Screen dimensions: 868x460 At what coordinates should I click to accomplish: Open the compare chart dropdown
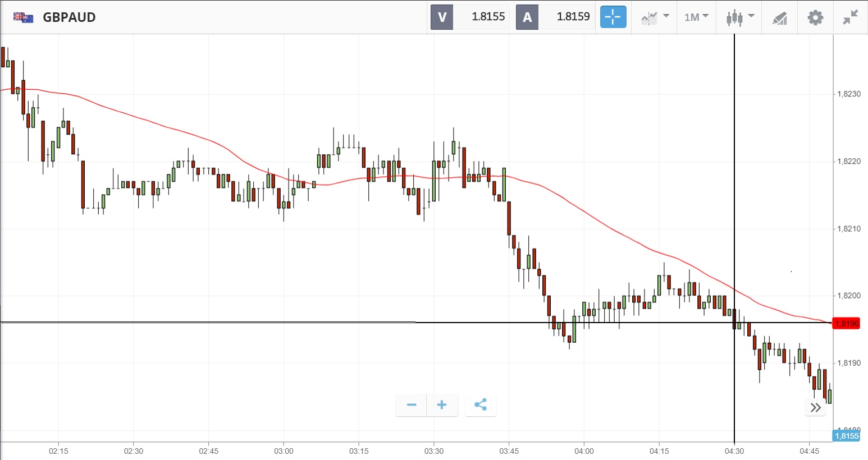[655, 17]
